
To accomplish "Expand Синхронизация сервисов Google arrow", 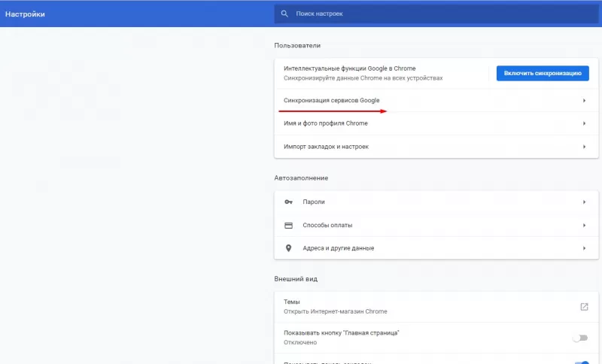I will pyautogui.click(x=584, y=101).
